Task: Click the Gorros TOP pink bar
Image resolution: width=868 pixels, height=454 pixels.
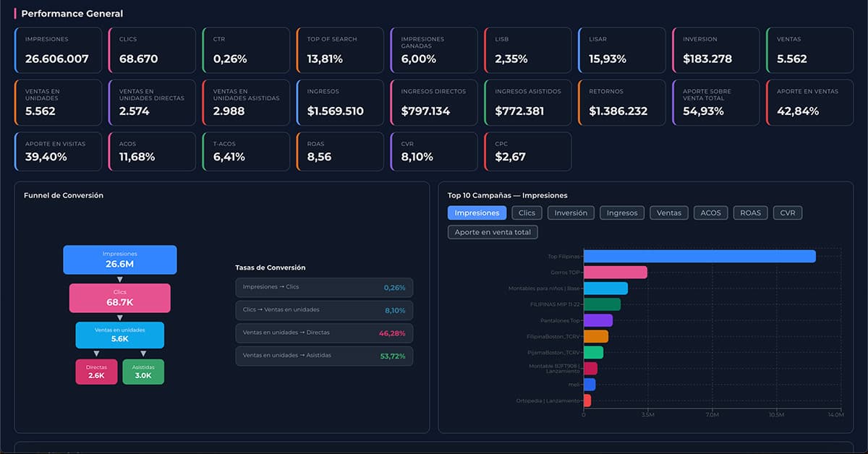Action: point(616,273)
